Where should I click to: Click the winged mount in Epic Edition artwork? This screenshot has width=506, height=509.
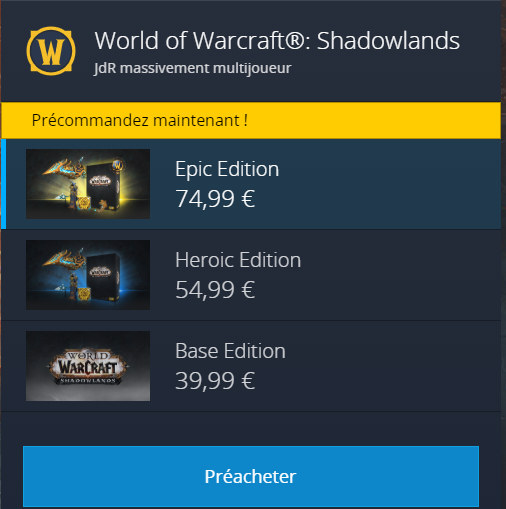coord(64,168)
